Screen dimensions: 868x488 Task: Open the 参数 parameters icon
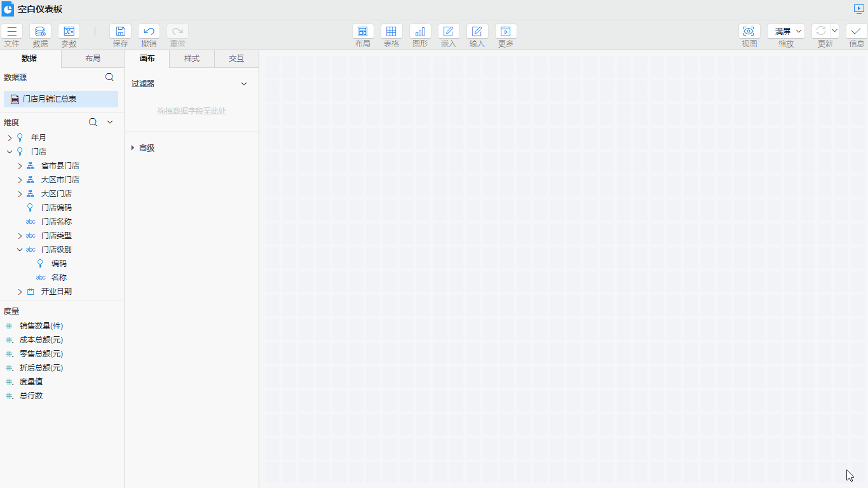click(69, 31)
